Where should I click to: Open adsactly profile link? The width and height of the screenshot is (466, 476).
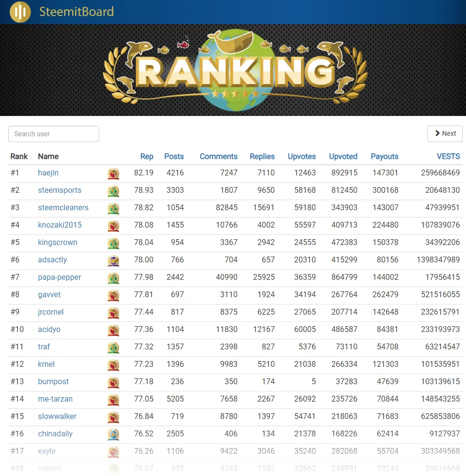click(52, 260)
